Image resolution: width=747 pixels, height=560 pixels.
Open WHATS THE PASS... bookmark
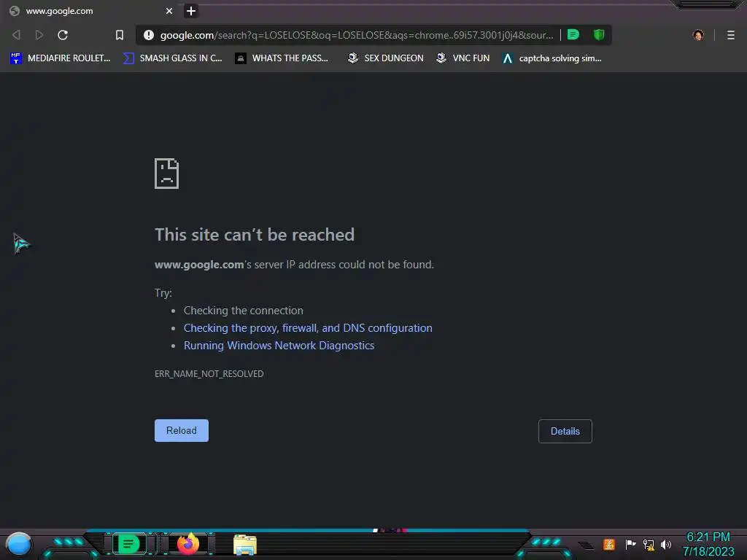point(282,58)
